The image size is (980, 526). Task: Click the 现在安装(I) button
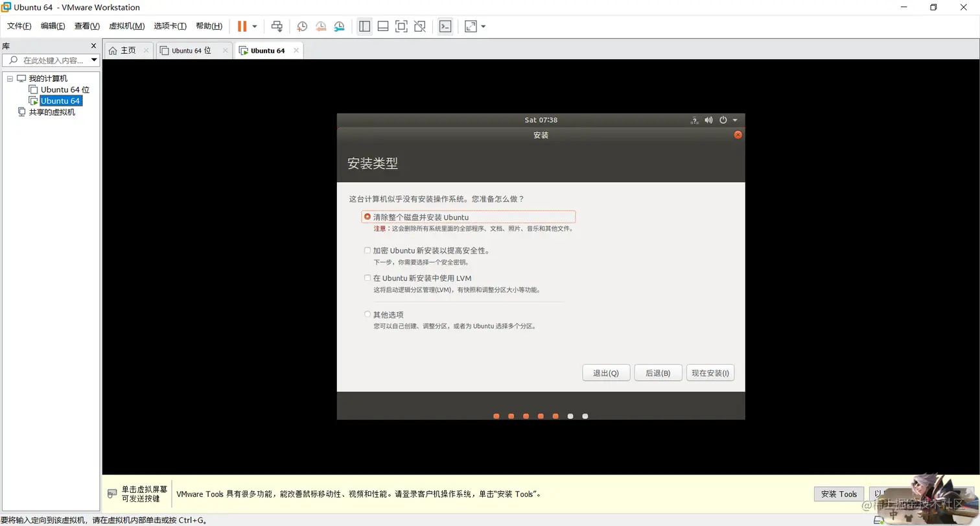pos(710,373)
